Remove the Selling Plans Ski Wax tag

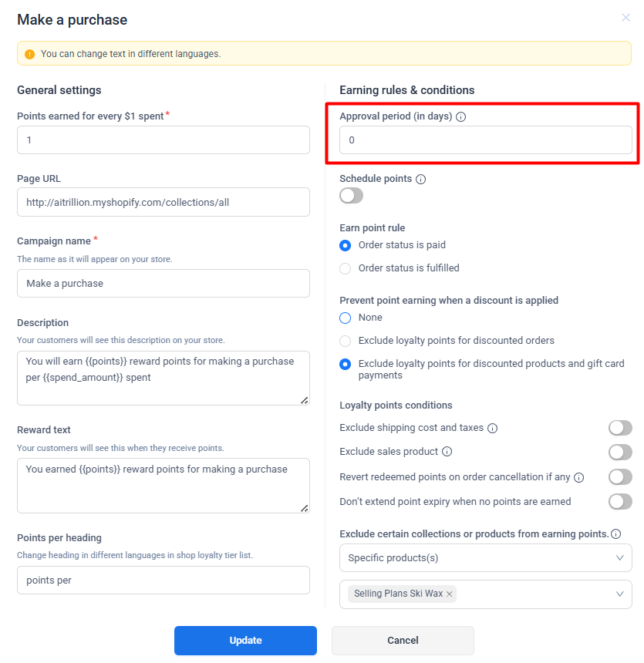pyautogui.click(x=450, y=594)
